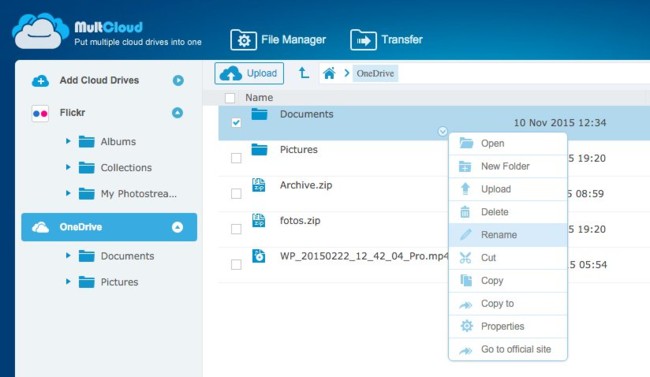Click the Documents folder icon in file list
The width and height of the screenshot is (650, 377).
tap(260, 114)
